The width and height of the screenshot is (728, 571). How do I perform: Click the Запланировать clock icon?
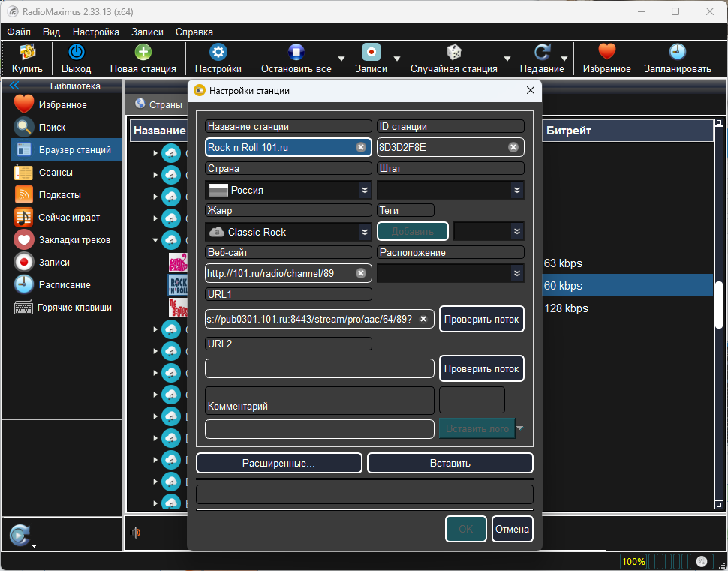pos(678,52)
